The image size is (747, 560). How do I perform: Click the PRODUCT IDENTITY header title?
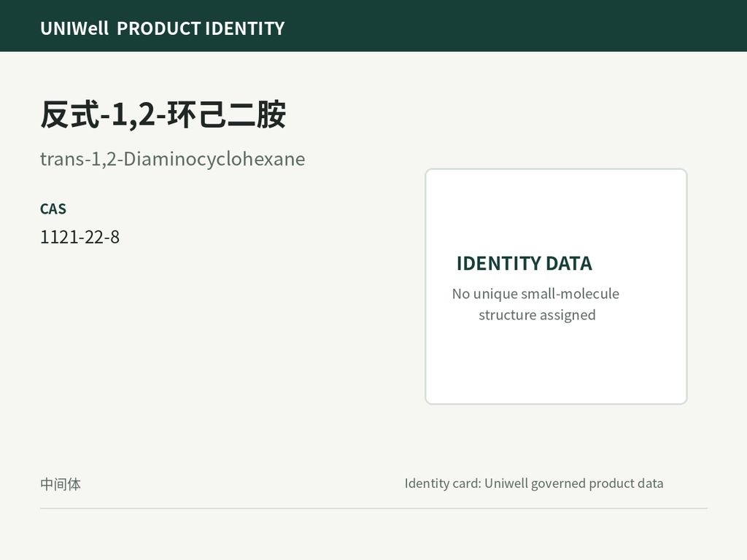[x=201, y=28]
